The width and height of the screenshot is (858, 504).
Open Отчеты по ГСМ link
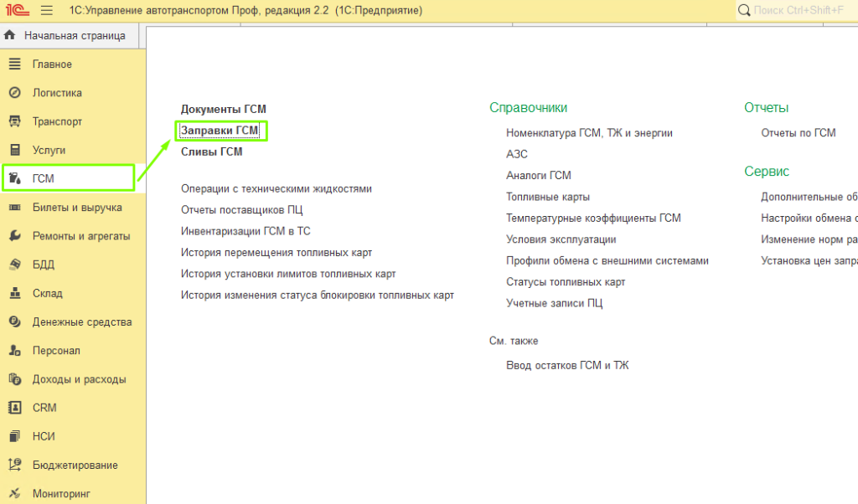[799, 133]
